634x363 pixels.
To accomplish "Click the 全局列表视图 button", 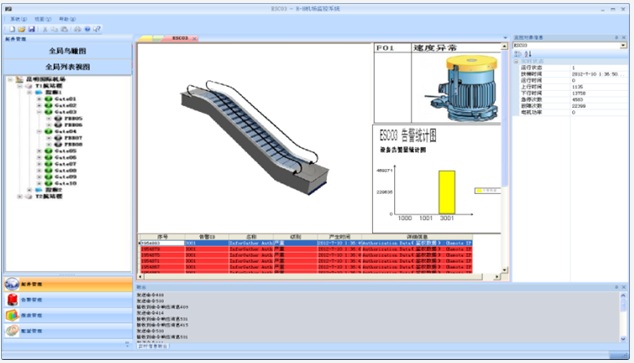I will pos(68,67).
